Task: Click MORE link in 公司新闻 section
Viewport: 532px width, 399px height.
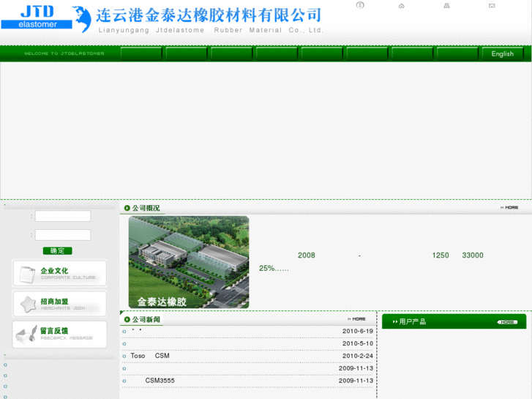Action: [x=357, y=319]
